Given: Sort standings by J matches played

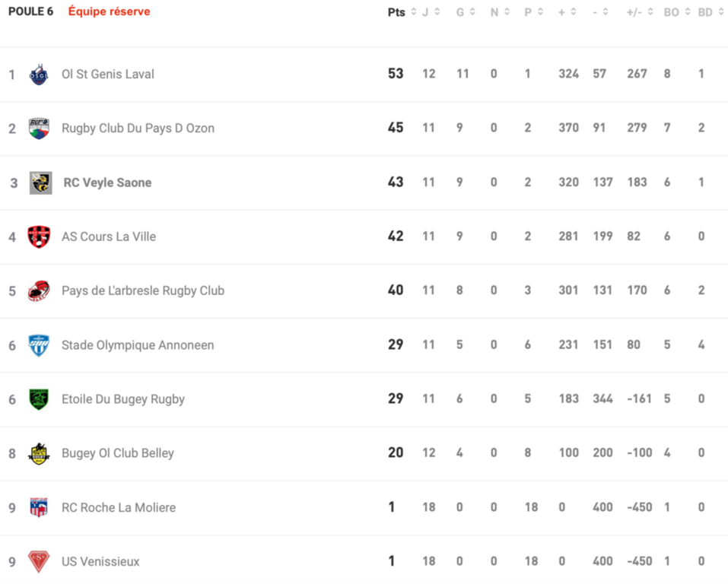Looking at the screenshot, I should [431, 12].
